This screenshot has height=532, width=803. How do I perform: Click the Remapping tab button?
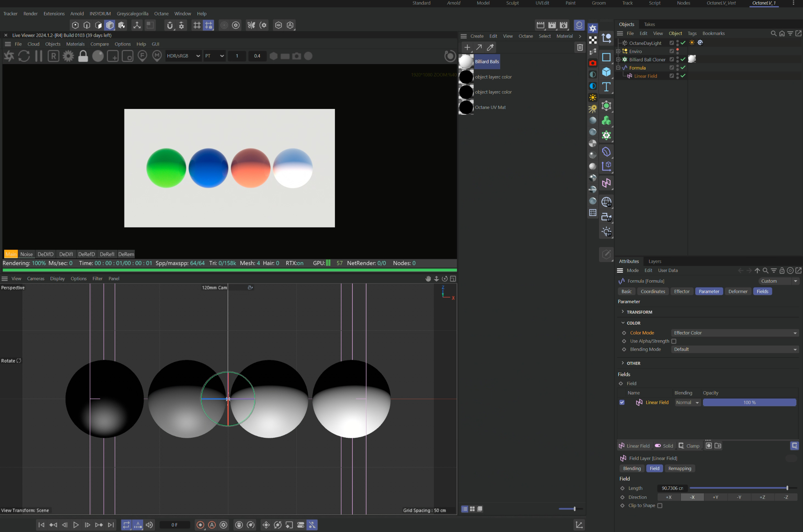[x=679, y=469]
